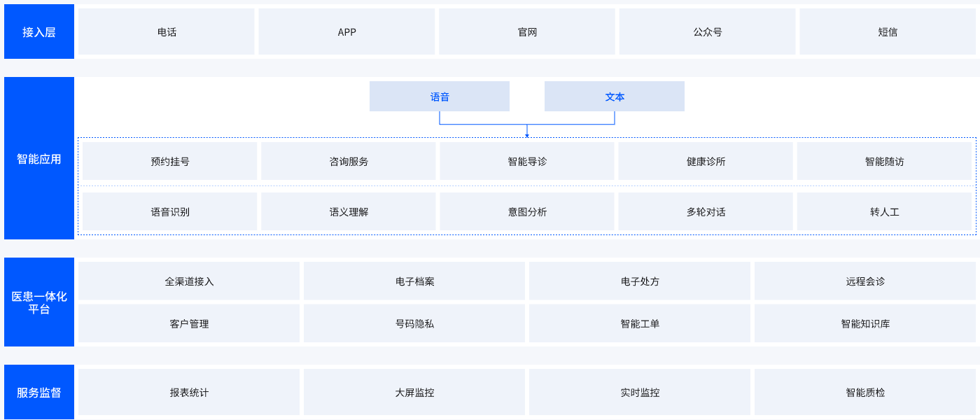Select the 文本 box
The image size is (980, 420).
[615, 97]
